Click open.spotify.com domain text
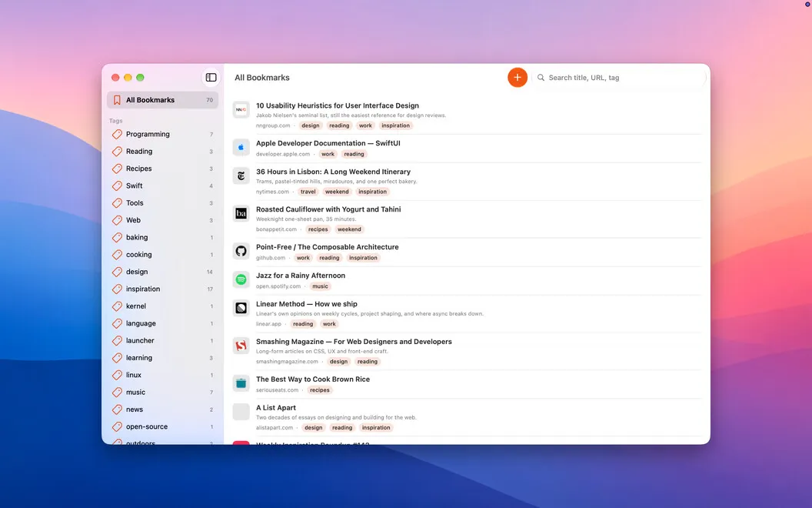Viewport: 812px width, 508px height. click(x=278, y=286)
